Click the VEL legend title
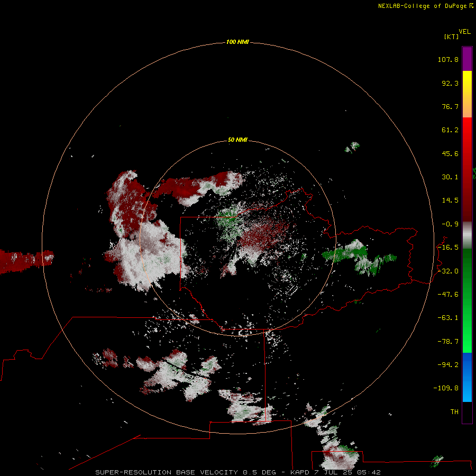This screenshot has width=476, height=476. [x=465, y=32]
